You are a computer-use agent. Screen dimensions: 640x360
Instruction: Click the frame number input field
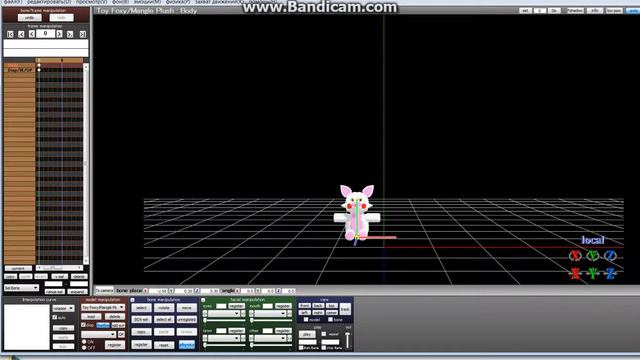tap(45, 34)
